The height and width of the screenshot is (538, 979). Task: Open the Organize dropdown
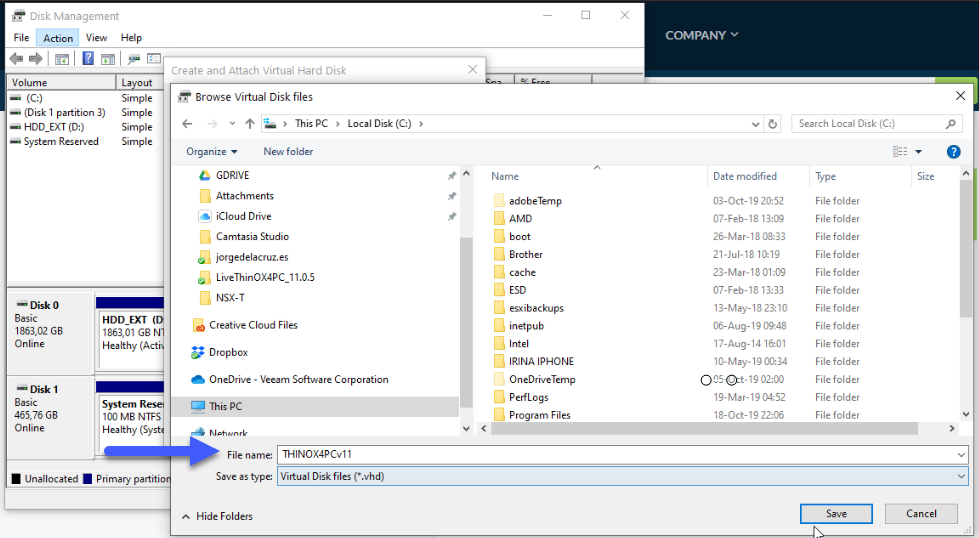[x=212, y=152]
